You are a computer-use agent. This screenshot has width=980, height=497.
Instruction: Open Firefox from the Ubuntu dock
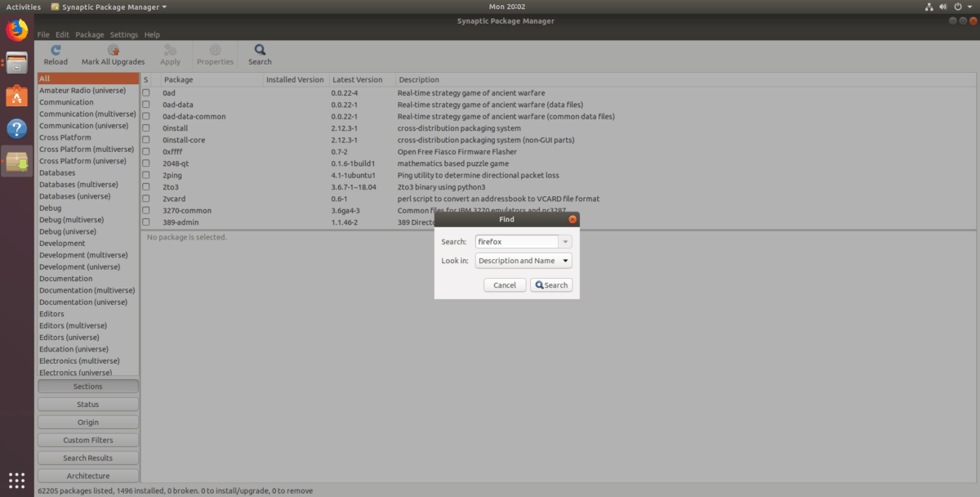point(17,30)
